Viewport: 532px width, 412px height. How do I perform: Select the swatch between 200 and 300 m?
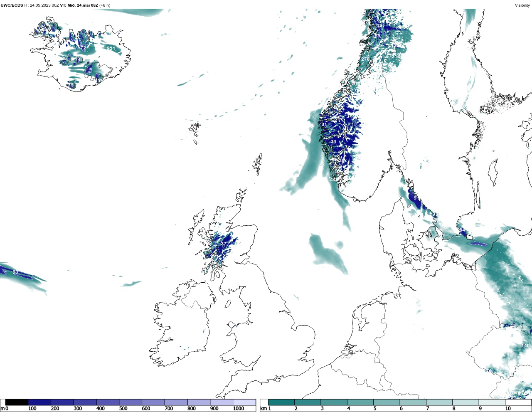coord(62,402)
